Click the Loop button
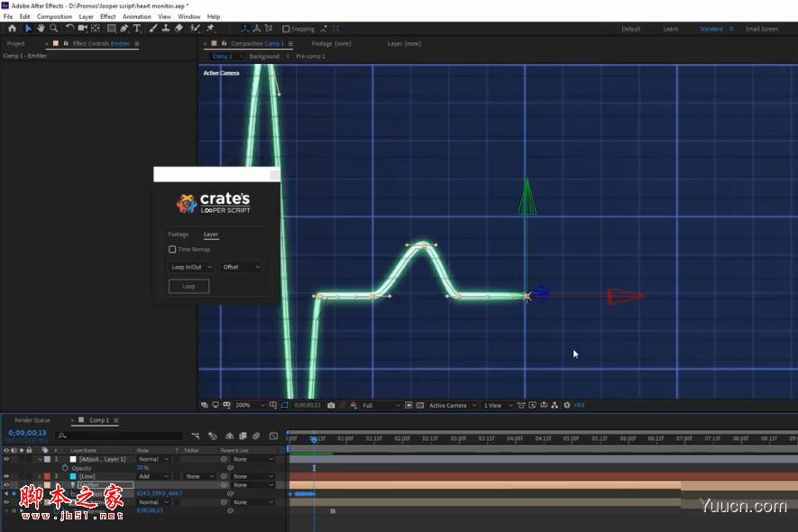 pos(188,286)
